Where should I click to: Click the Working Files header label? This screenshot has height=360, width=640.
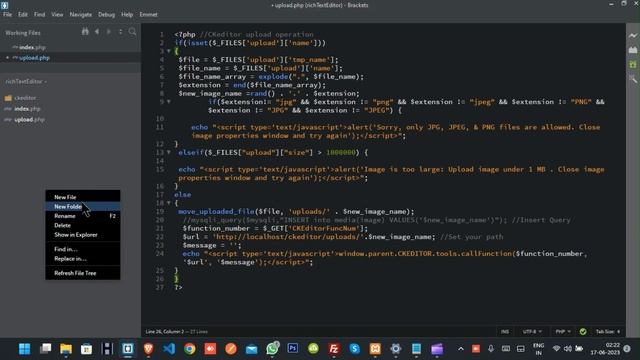click(x=23, y=33)
